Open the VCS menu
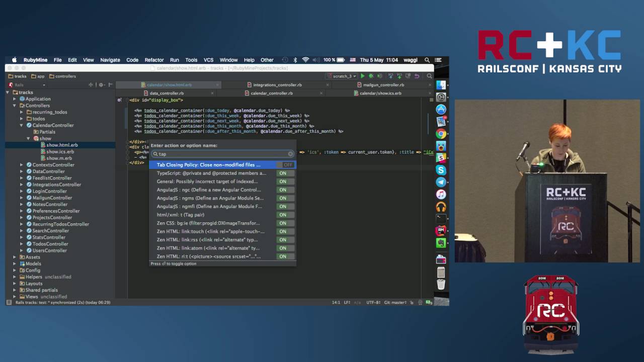 click(208, 60)
